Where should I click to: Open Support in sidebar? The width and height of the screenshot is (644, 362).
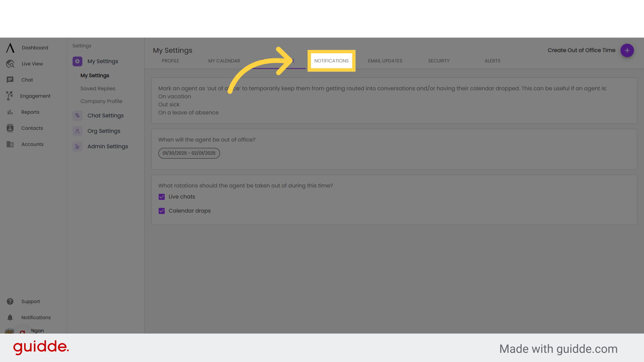coord(31,301)
